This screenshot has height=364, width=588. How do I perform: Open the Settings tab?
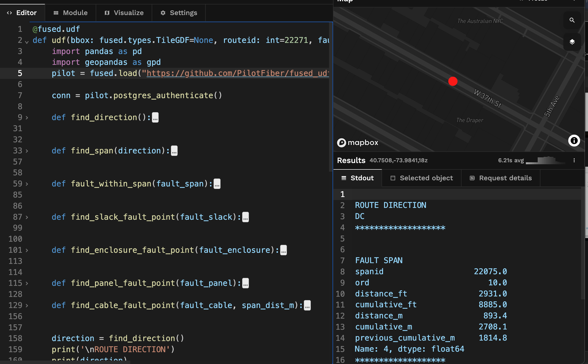point(179,13)
